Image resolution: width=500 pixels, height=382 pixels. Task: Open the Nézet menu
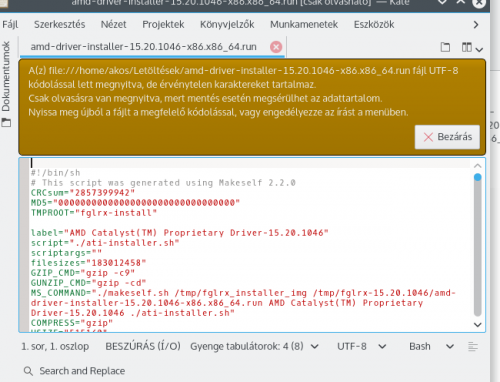[x=113, y=24]
